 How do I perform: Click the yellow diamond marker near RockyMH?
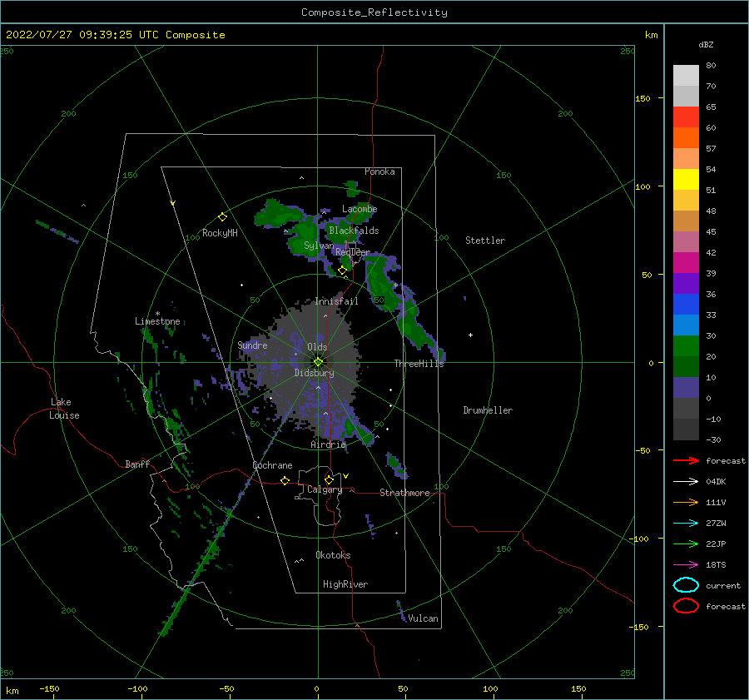[222, 217]
